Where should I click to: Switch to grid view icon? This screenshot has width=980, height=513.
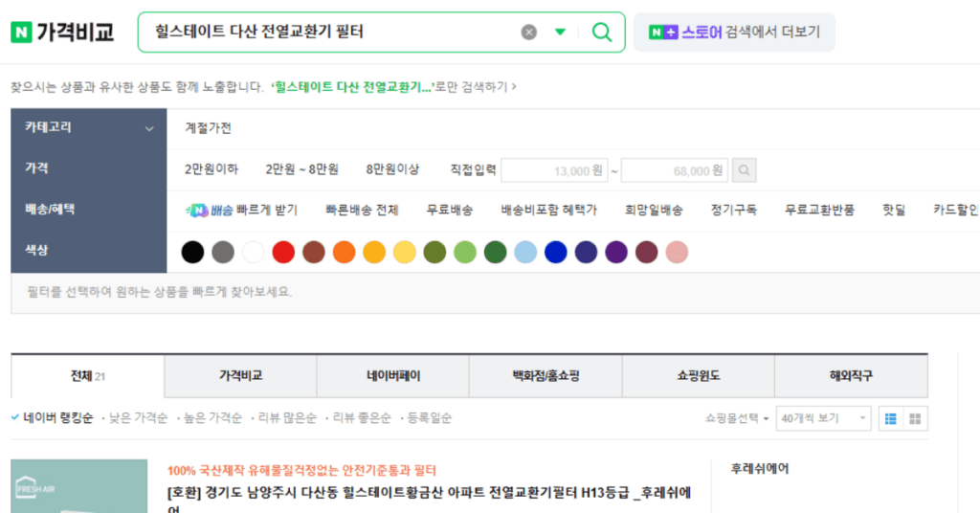click(x=915, y=418)
